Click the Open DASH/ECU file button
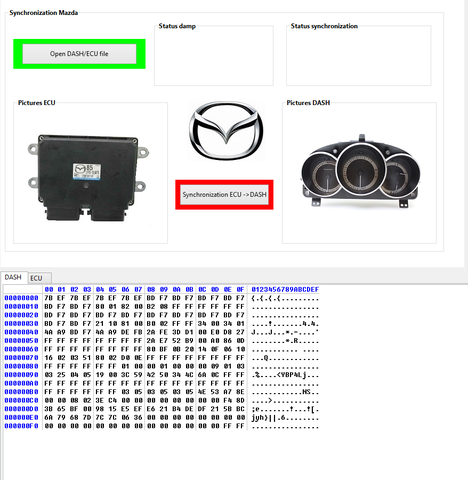Image resolution: width=468 pixels, height=480 pixels. click(79, 54)
